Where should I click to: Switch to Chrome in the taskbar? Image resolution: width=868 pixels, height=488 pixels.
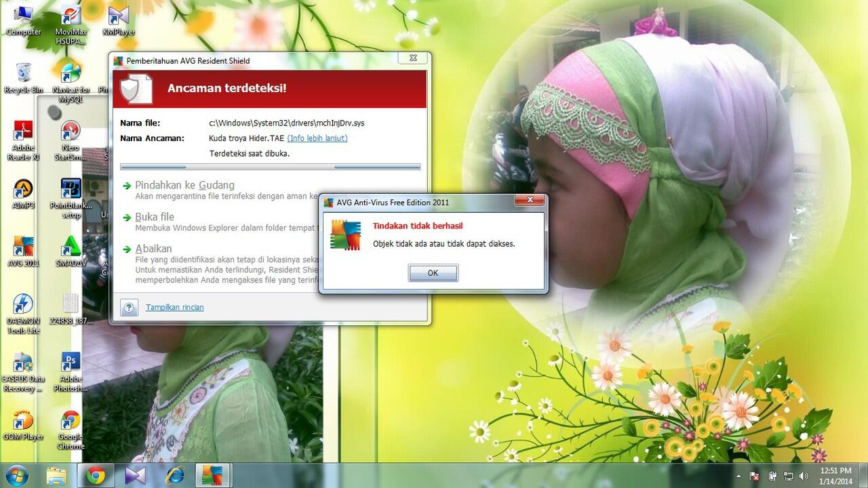tap(96, 476)
